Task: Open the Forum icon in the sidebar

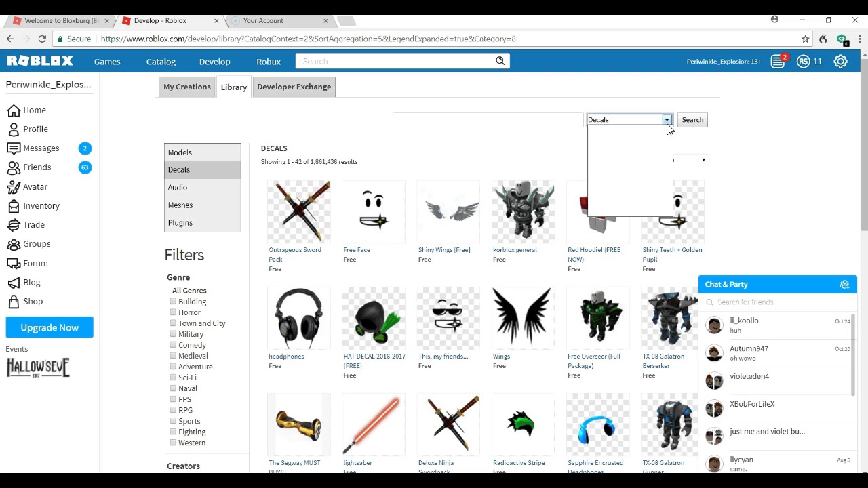Action: point(14,263)
